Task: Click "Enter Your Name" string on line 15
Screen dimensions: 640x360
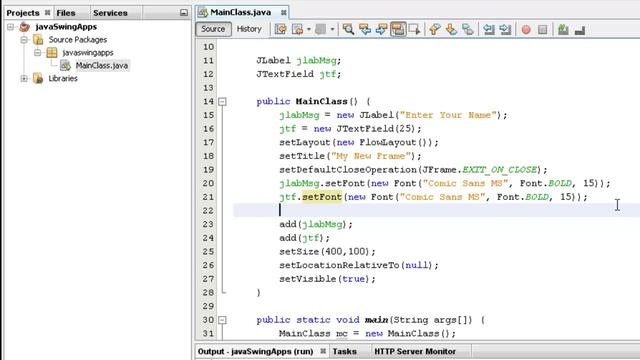Action: point(448,115)
